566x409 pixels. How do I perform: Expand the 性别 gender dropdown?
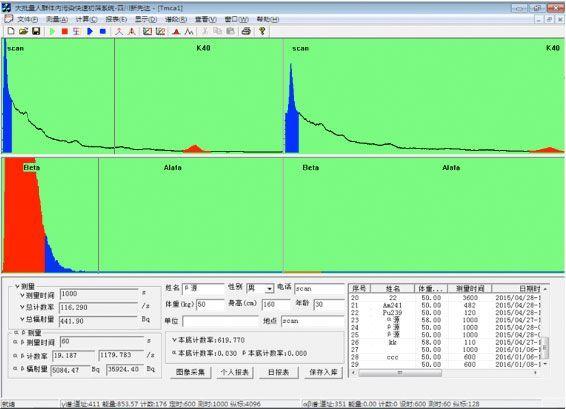[x=269, y=289]
